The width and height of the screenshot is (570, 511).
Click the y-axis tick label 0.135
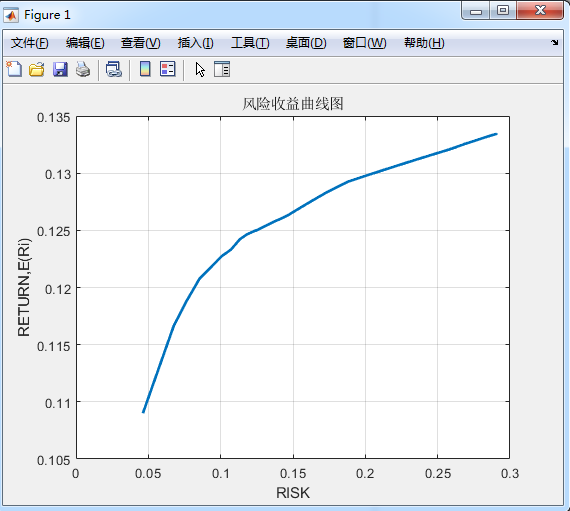(53, 118)
